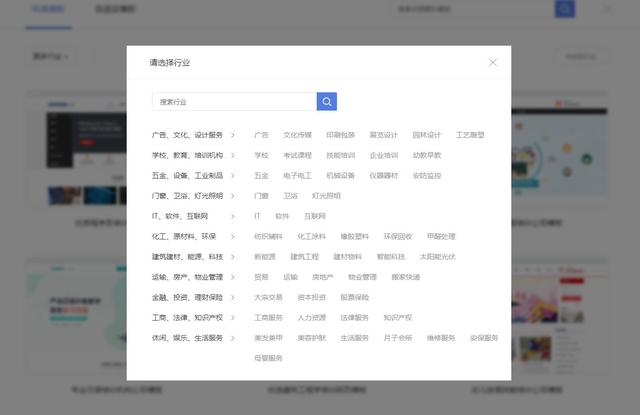Click the 母婴服务 industry link
The image size is (640, 415).
point(268,358)
